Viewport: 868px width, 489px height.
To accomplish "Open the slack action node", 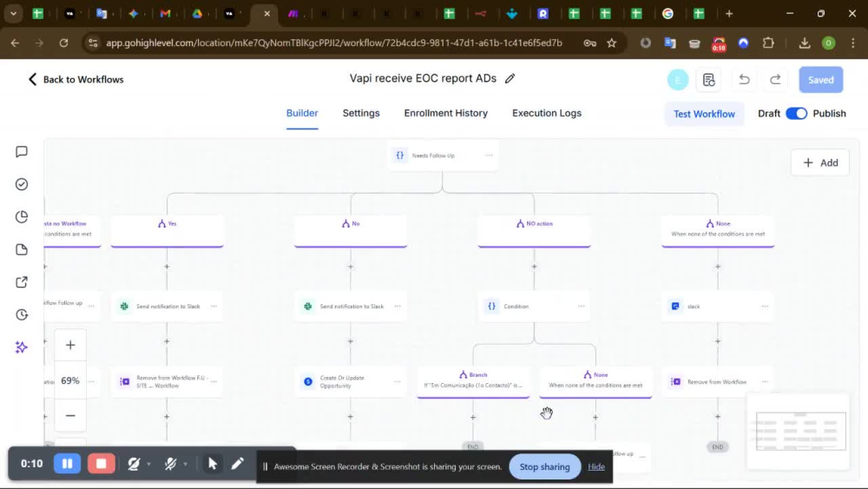I will coord(718,307).
